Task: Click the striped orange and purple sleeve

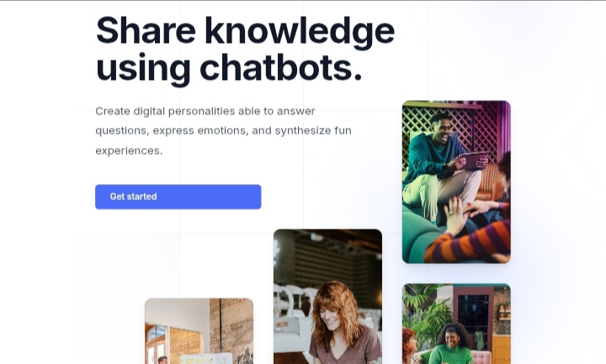Action: point(469,241)
